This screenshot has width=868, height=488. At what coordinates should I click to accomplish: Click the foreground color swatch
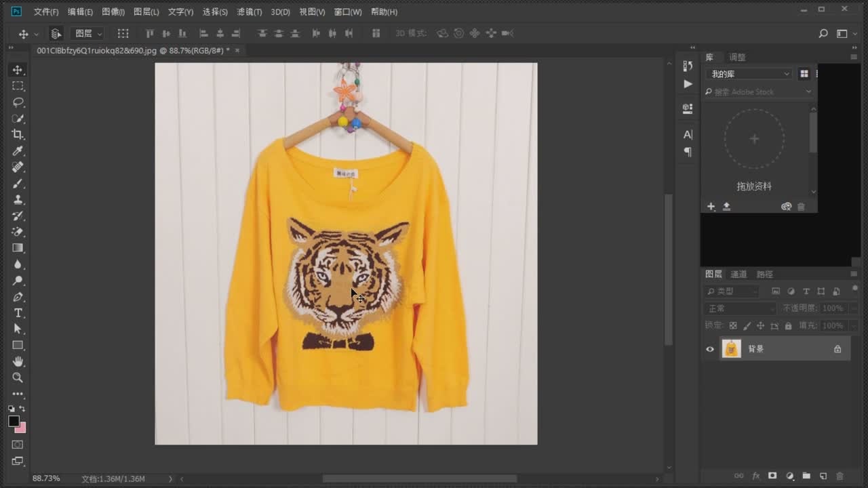point(14,421)
